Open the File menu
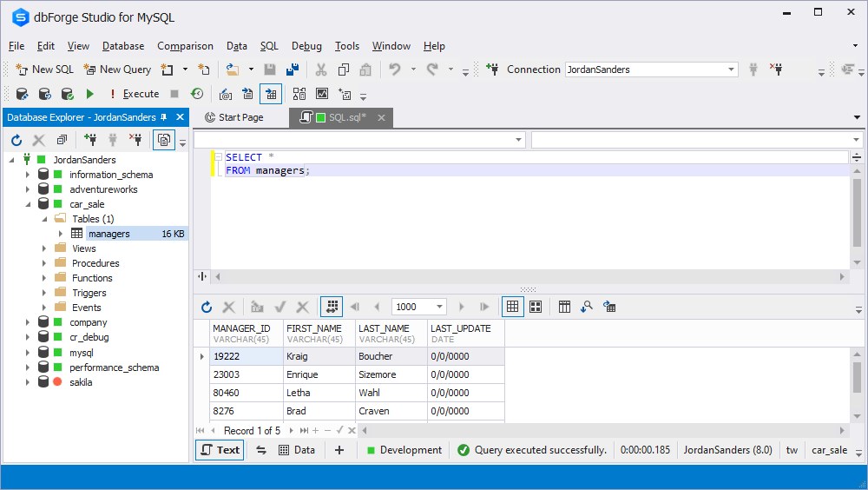The width and height of the screenshot is (868, 490). [16, 46]
